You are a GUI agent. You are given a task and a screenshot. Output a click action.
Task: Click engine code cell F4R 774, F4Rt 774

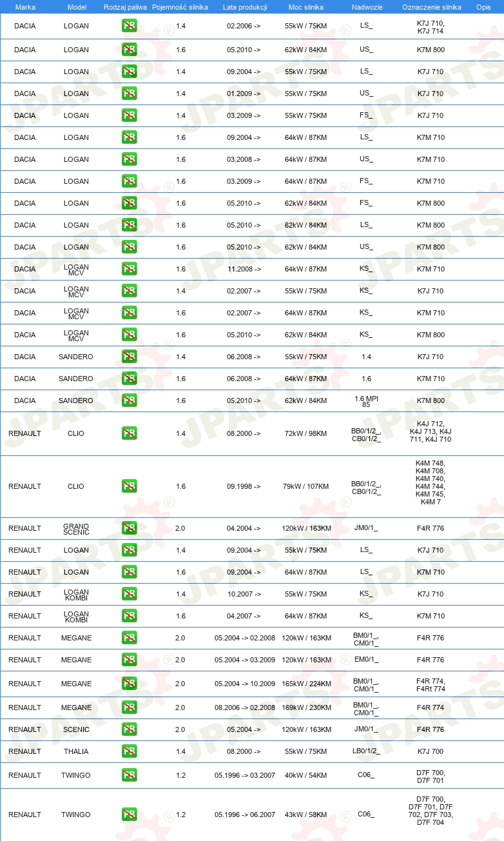tap(431, 684)
